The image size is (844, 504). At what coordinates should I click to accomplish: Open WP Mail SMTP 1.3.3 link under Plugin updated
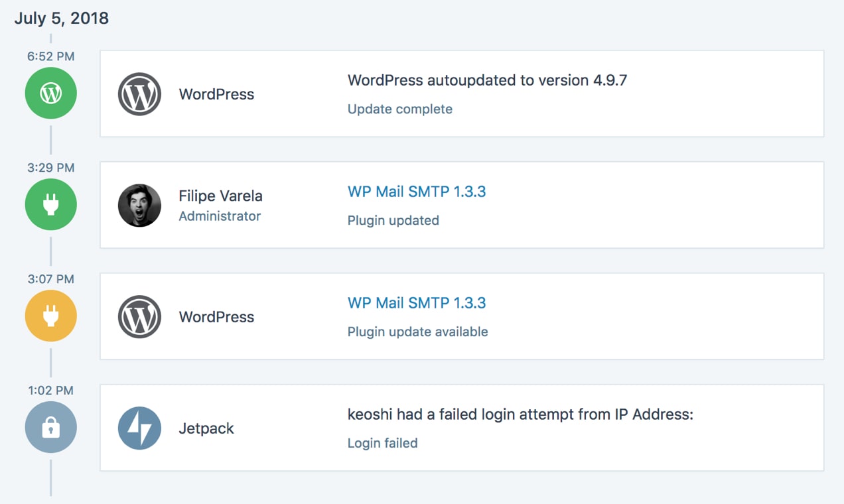tap(417, 192)
